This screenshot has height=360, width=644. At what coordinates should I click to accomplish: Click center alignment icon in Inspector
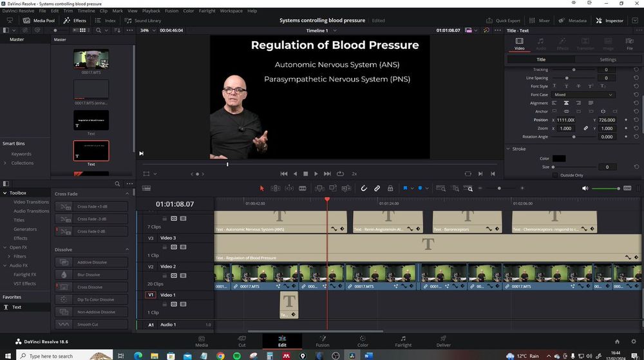tap(566, 103)
